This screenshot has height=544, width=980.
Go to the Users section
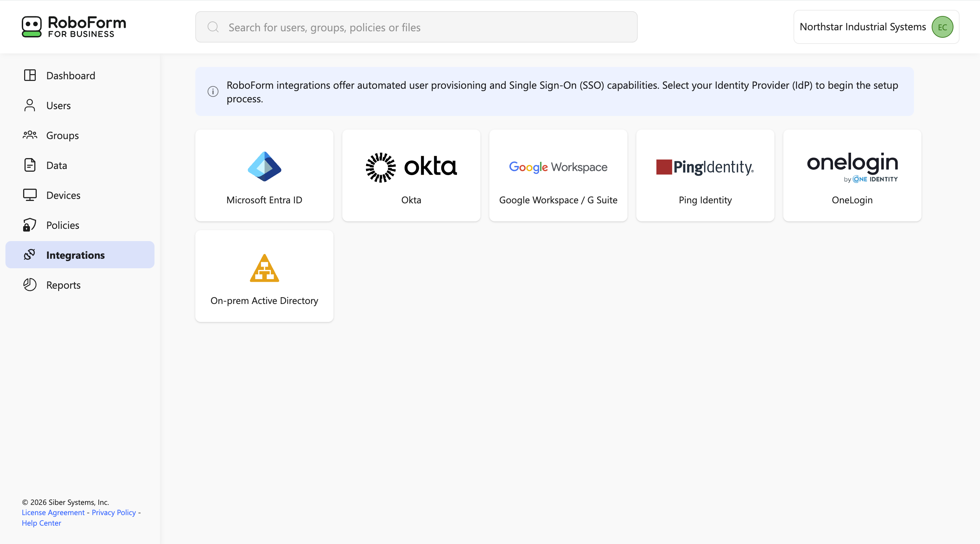80,105
